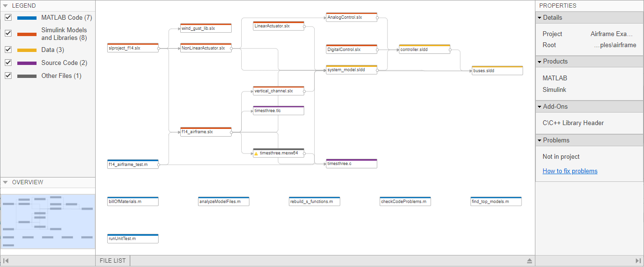
Task: Click the blue MATLAB Code color swatch
Action: click(27, 18)
